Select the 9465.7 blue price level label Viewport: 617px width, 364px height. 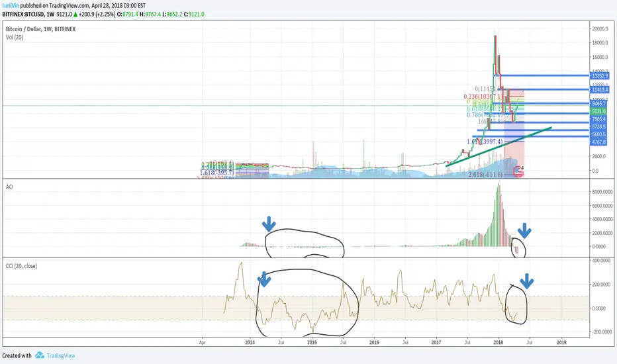pos(598,104)
